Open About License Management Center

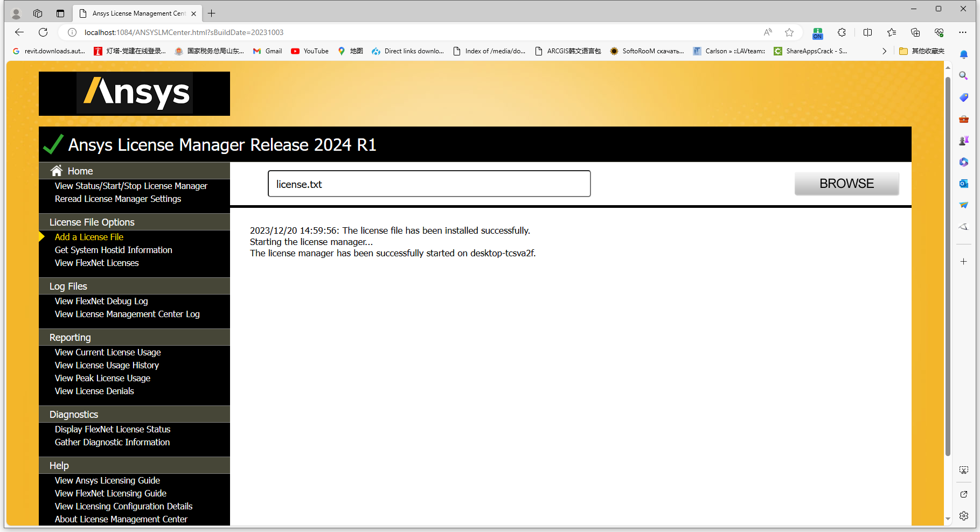[121, 519]
